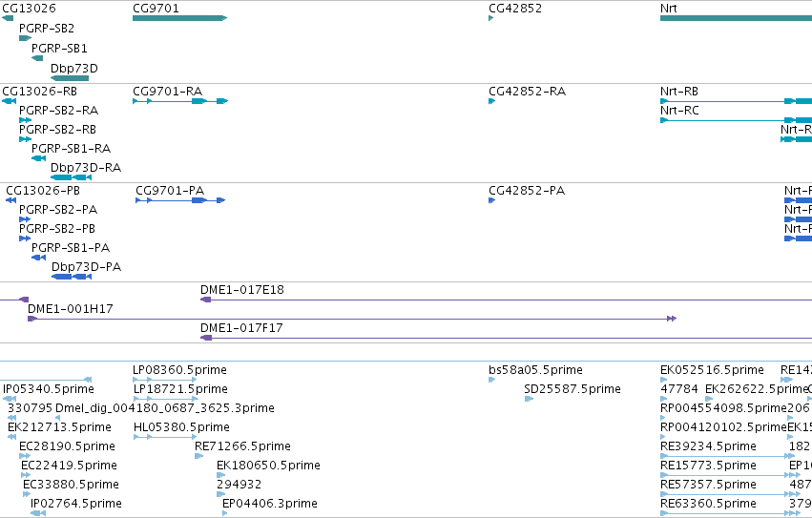812x518 pixels.
Task: Click the RP004554098.5prime EST label
Action: 723,408
